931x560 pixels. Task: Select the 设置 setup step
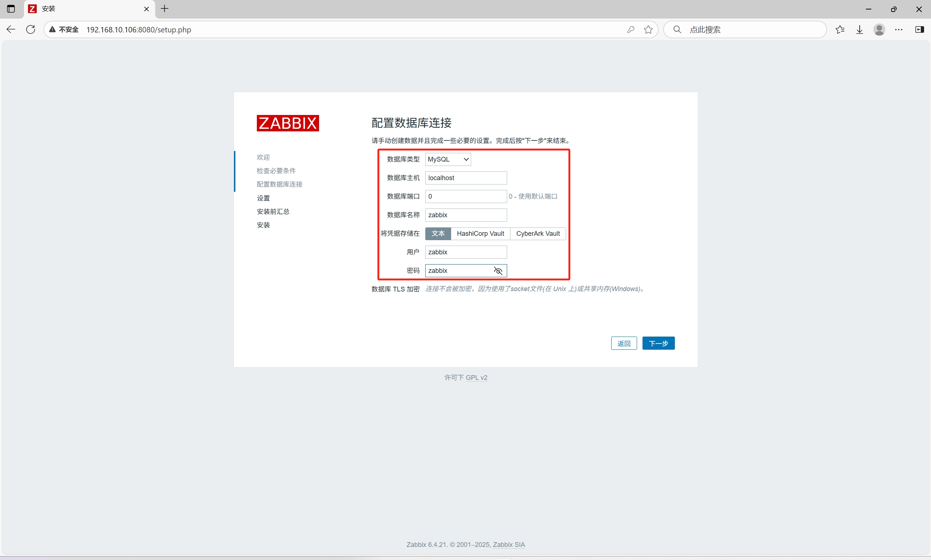click(x=263, y=198)
